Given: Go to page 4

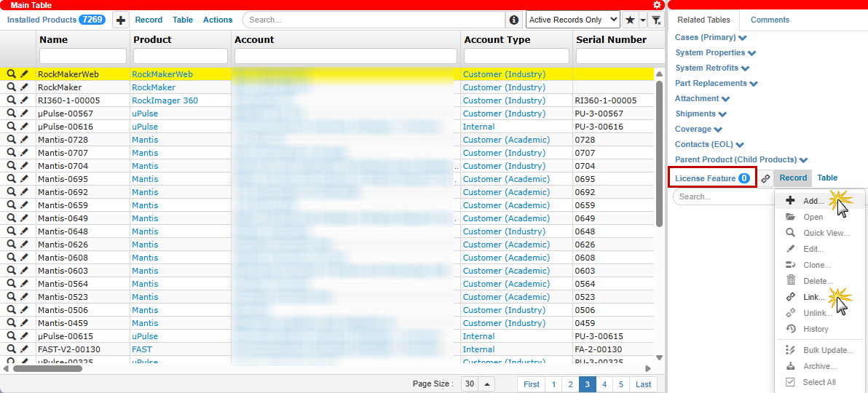Looking at the screenshot, I should pos(604,384).
